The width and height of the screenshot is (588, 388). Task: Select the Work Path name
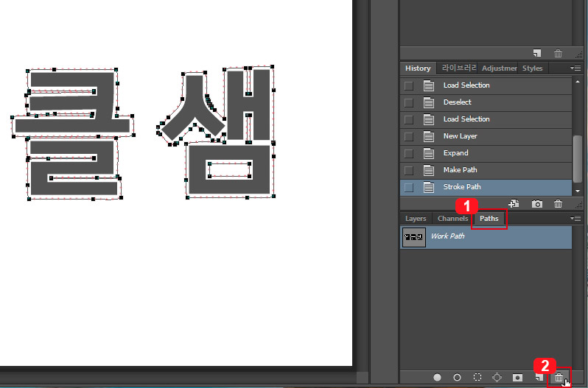pyautogui.click(x=447, y=236)
